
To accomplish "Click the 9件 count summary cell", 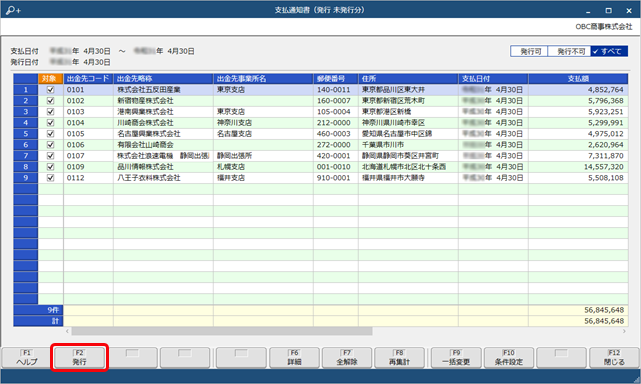I will [38, 310].
